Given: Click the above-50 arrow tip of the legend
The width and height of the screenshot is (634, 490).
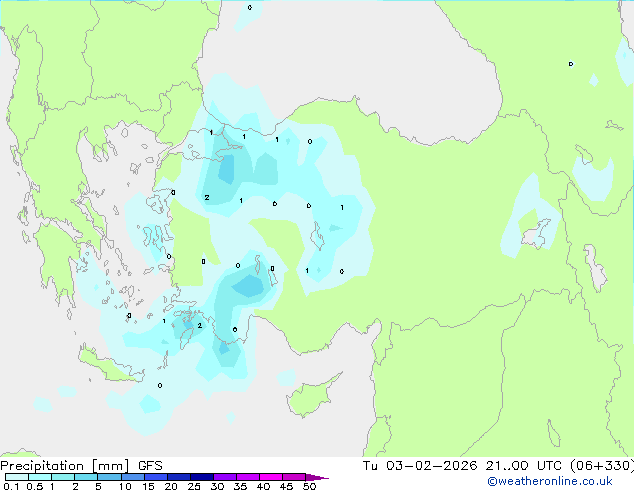Looking at the screenshot, I should pyautogui.click(x=317, y=477).
